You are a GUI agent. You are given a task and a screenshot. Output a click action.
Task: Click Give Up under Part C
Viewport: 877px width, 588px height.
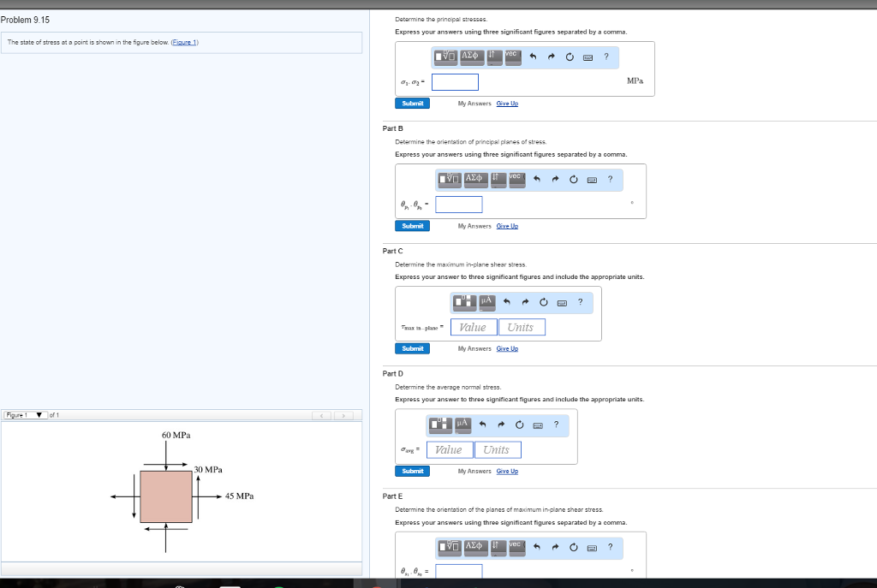507,348
